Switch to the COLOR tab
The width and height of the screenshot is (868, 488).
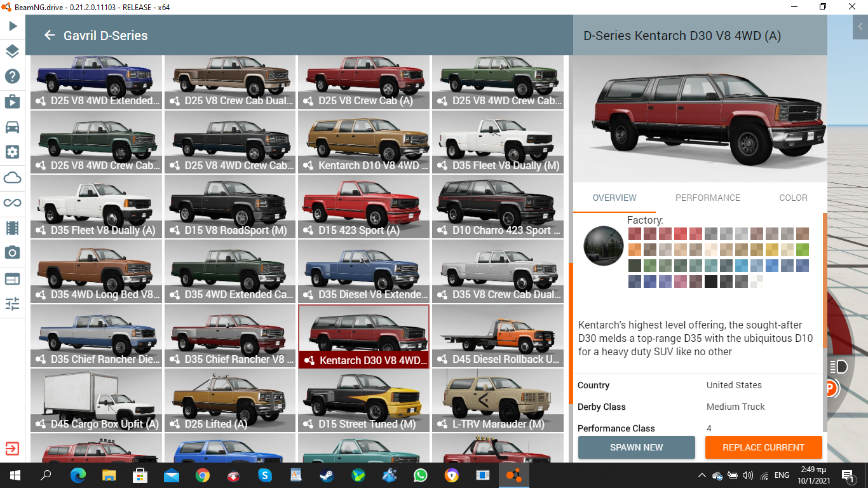click(794, 198)
